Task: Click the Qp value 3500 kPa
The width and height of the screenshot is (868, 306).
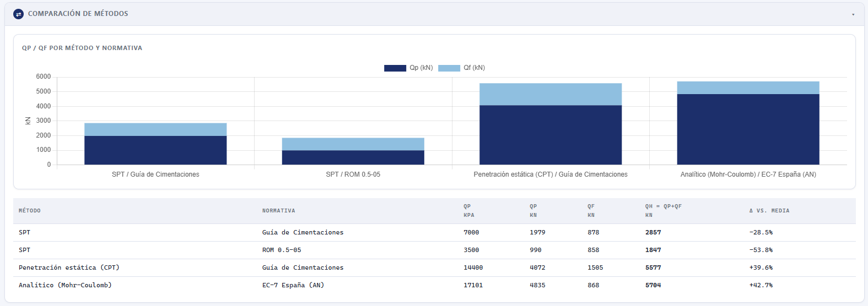Action: coord(471,250)
